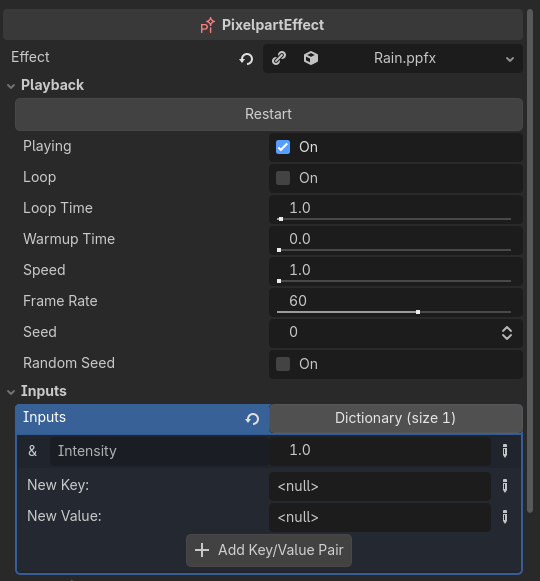
Task: Click the pencil icon for Intensity value
Action: [505, 451]
